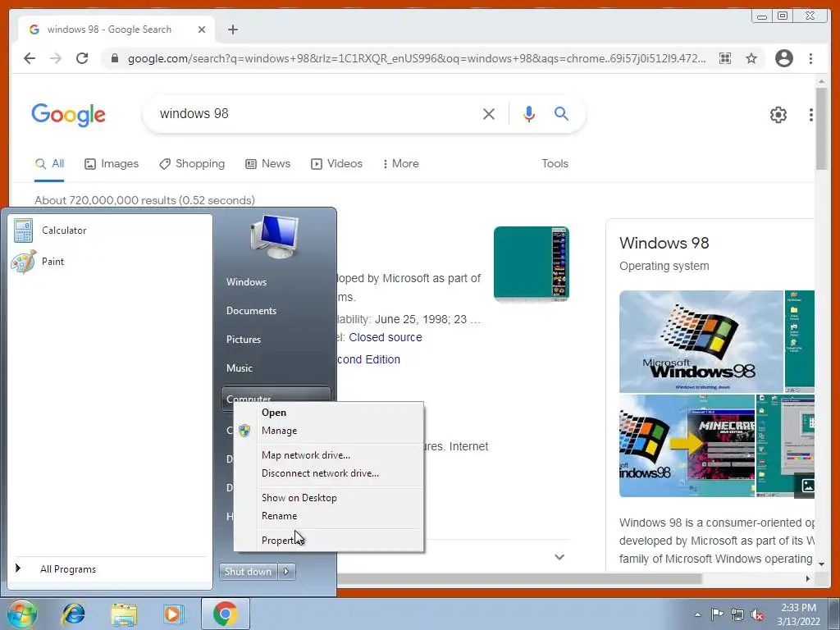Switch to the Videos tab

(336, 164)
